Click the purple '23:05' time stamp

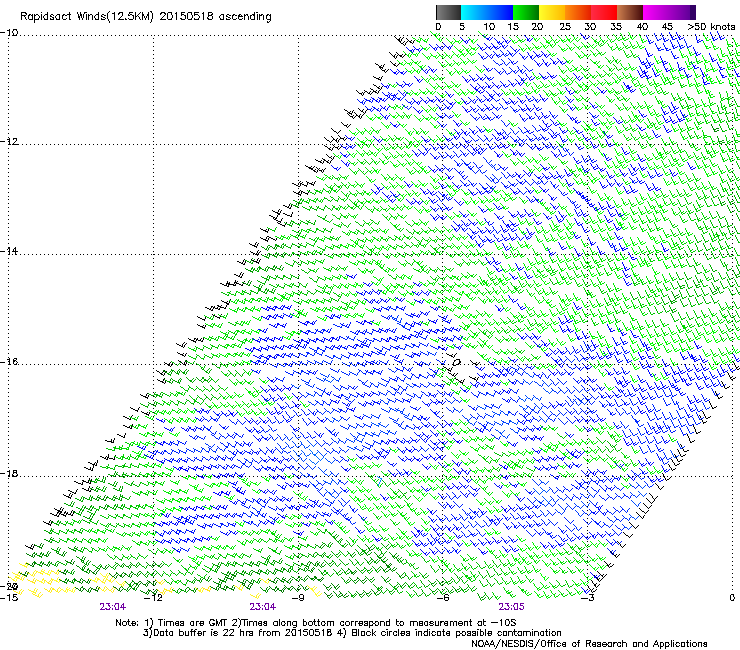pyautogui.click(x=512, y=607)
